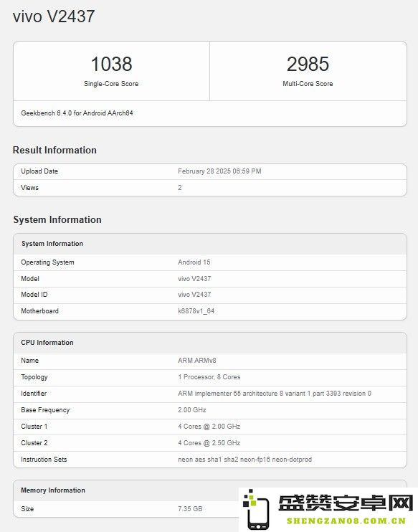The height and width of the screenshot is (532, 418).
Task: Click the System Information table header
Action: click(52, 244)
